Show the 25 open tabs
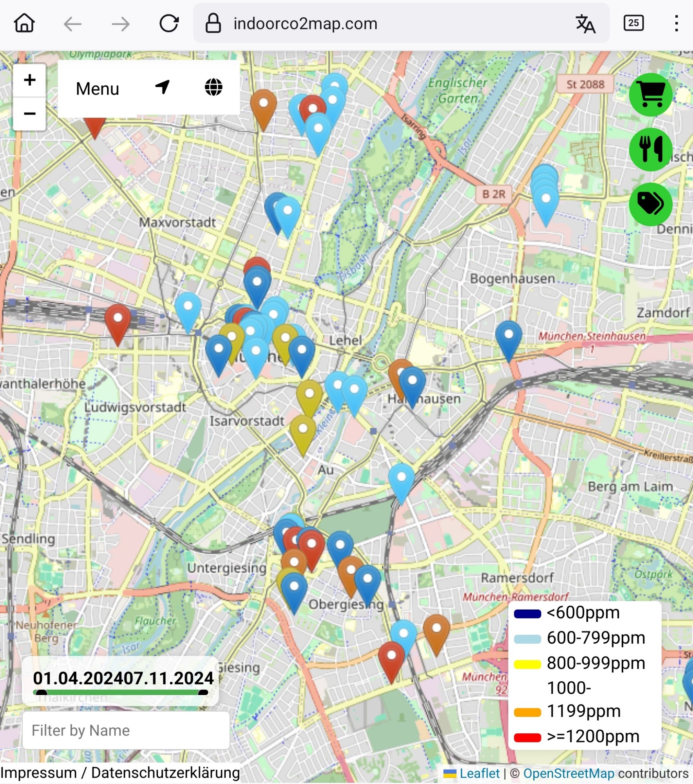The image size is (693, 784). point(633,23)
